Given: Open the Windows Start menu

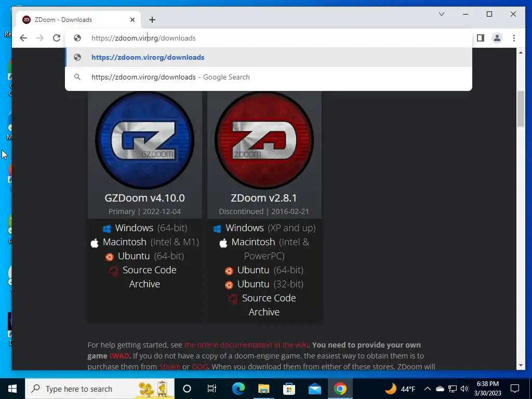Looking at the screenshot, I should click(x=12, y=389).
